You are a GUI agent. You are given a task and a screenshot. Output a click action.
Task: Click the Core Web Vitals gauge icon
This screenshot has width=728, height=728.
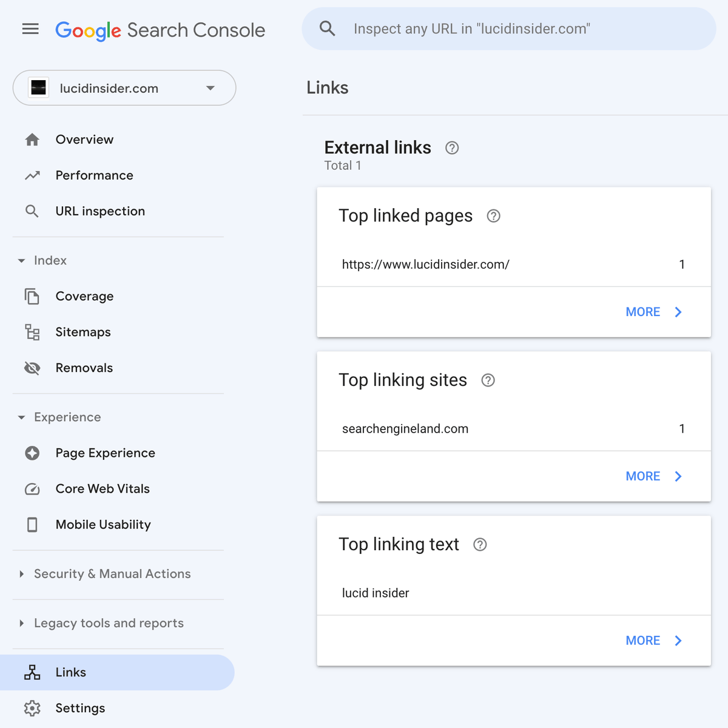[x=32, y=489]
